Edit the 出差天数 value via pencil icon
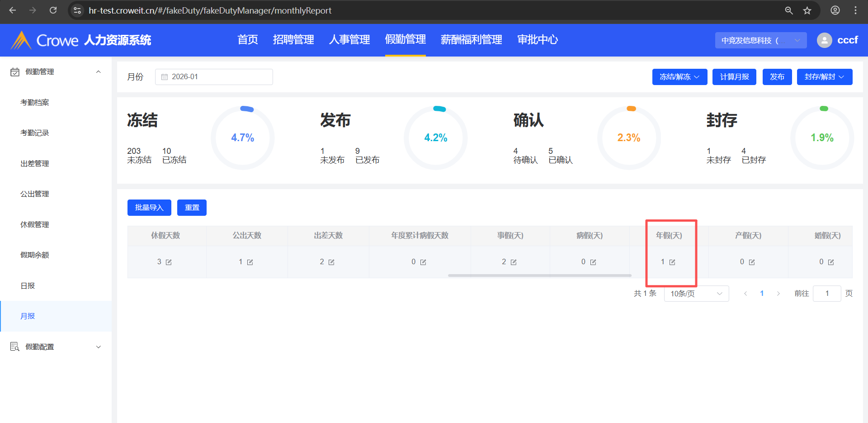The image size is (868, 423). [x=331, y=262]
